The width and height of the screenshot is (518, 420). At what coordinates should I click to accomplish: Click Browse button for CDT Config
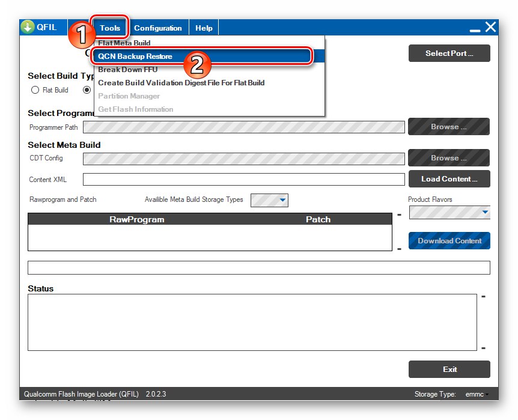point(449,157)
